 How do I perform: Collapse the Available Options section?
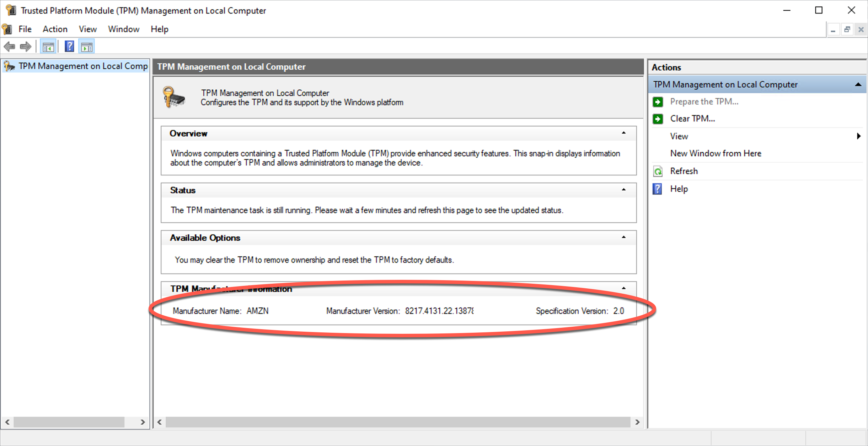point(623,238)
